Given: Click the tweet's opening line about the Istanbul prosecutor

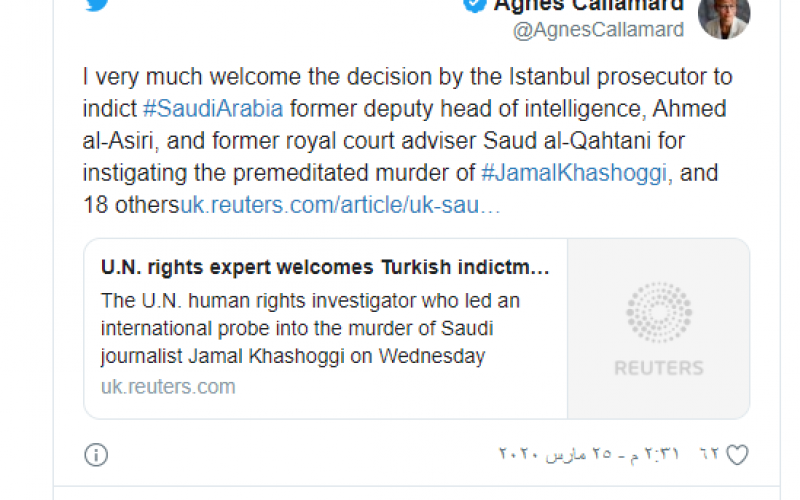Looking at the screenshot, I should (407, 77).
